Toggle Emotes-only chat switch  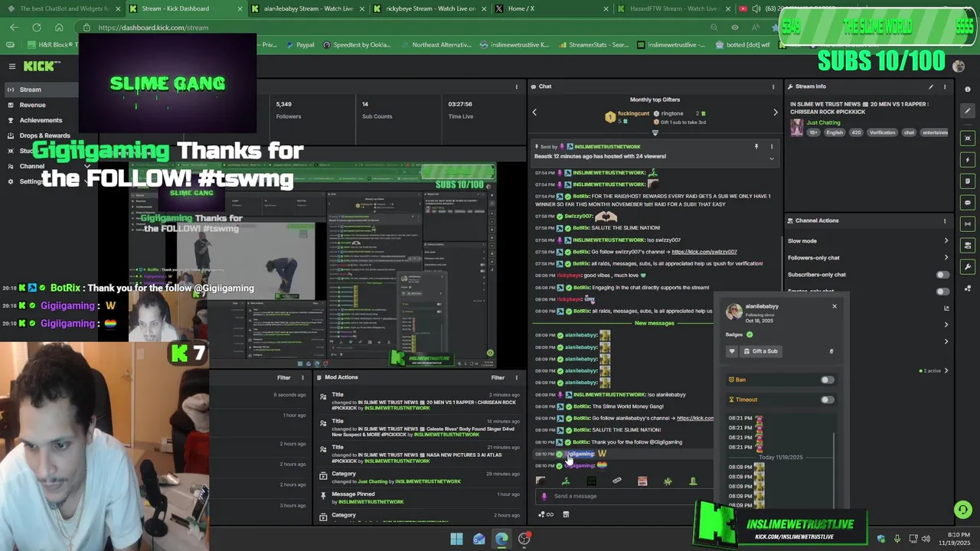(942, 292)
